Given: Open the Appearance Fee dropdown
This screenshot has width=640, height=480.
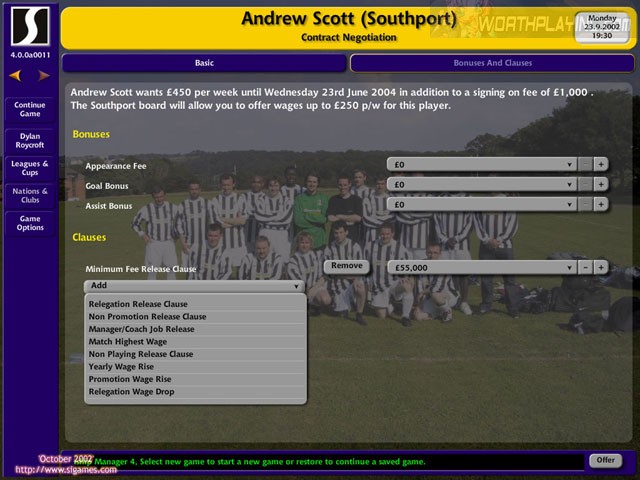Looking at the screenshot, I should click(x=482, y=164).
